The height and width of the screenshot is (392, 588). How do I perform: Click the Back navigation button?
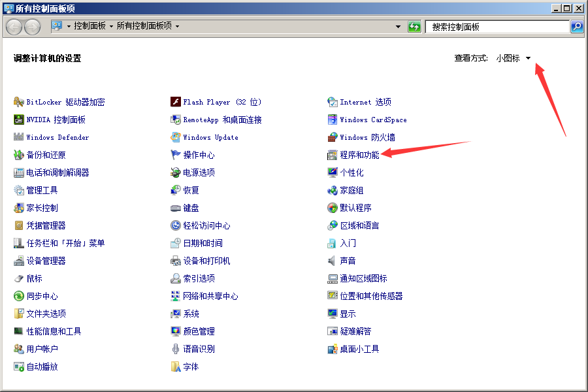click(14, 27)
